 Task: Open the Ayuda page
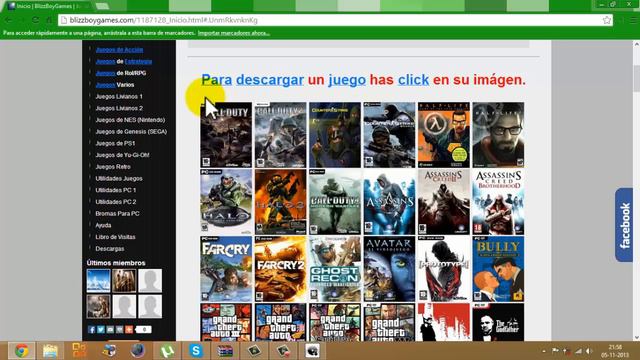pos(103,225)
